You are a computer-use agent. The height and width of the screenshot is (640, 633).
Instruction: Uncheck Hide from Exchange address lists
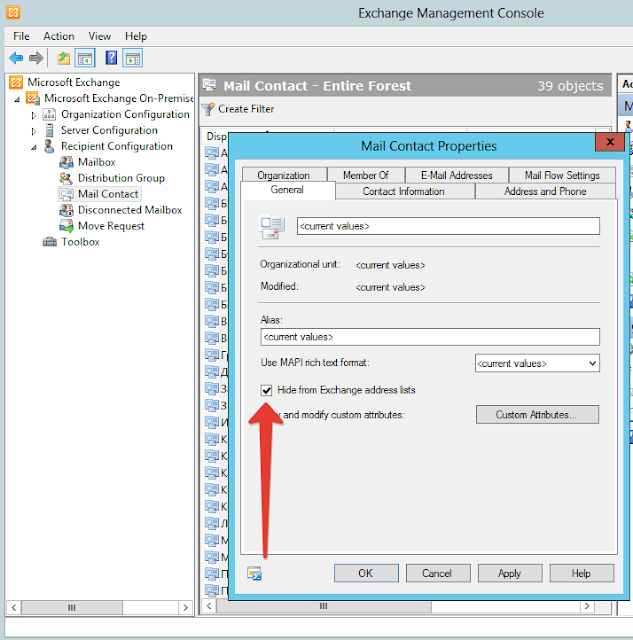pyautogui.click(x=266, y=390)
